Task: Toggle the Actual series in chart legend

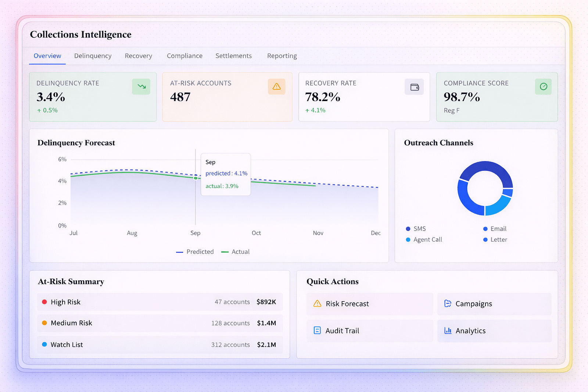Action: tap(236, 252)
